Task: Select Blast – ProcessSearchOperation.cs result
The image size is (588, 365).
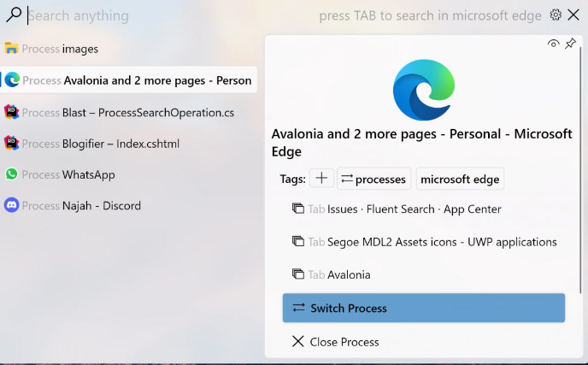Action: pyautogui.click(x=128, y=112)
